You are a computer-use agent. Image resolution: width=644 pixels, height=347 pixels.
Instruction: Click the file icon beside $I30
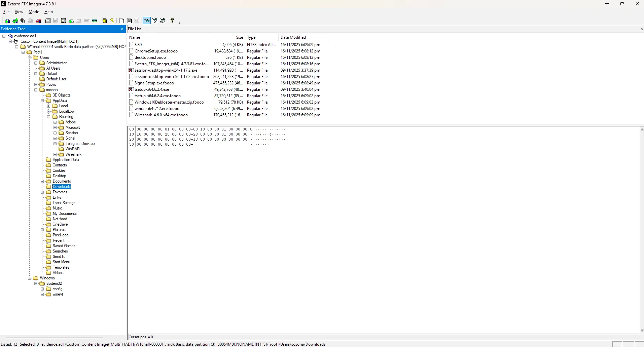point(131,44)
